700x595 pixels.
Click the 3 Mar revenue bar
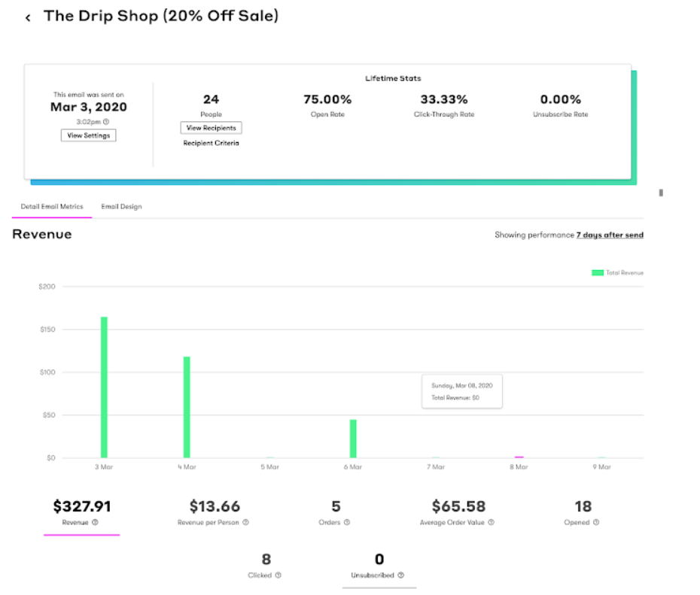(x=104, y=387)
